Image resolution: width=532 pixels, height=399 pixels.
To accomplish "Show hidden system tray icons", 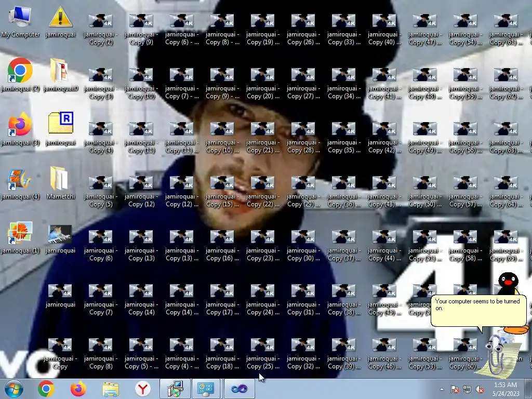I will coord(442,389).
